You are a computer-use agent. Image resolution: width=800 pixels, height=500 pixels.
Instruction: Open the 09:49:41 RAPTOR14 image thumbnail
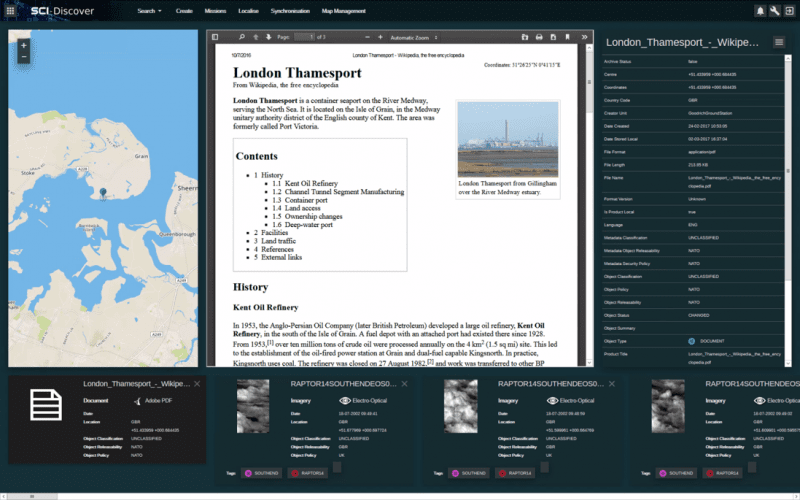[x=253, y=406]
